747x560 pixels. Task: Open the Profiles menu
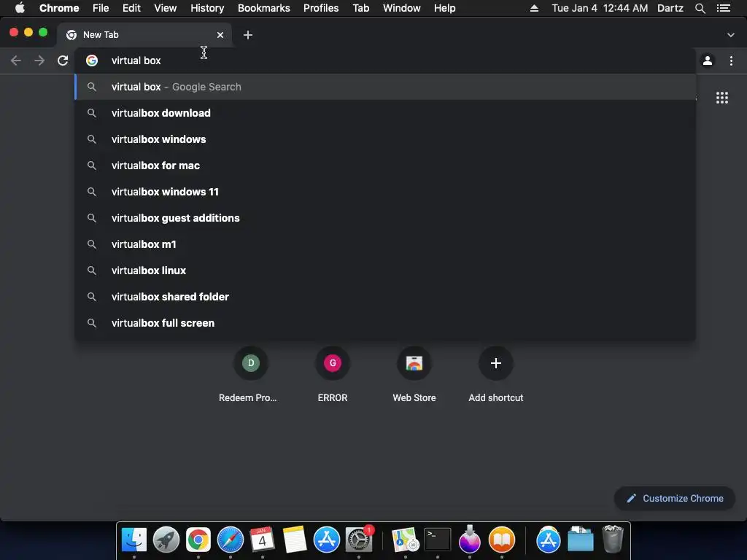321,8
